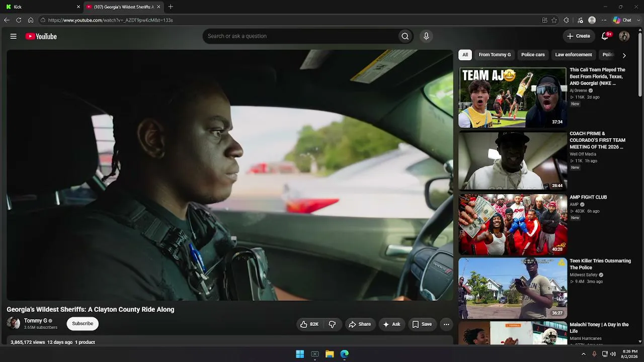
Task: Open the Coach Prime video thumbnail
Action: (513, 161)
